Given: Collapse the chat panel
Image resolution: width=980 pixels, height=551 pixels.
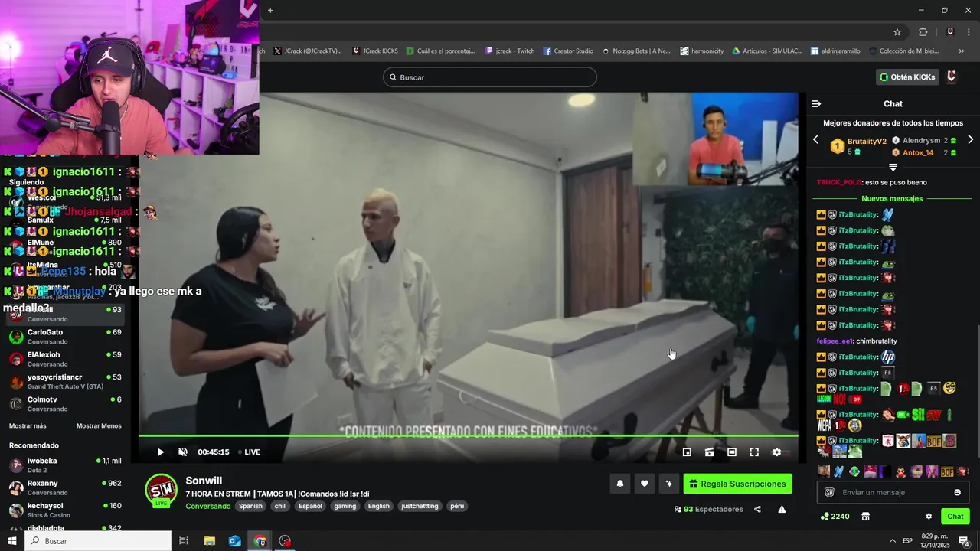Looking at the screenshot, I should (816, 104).
